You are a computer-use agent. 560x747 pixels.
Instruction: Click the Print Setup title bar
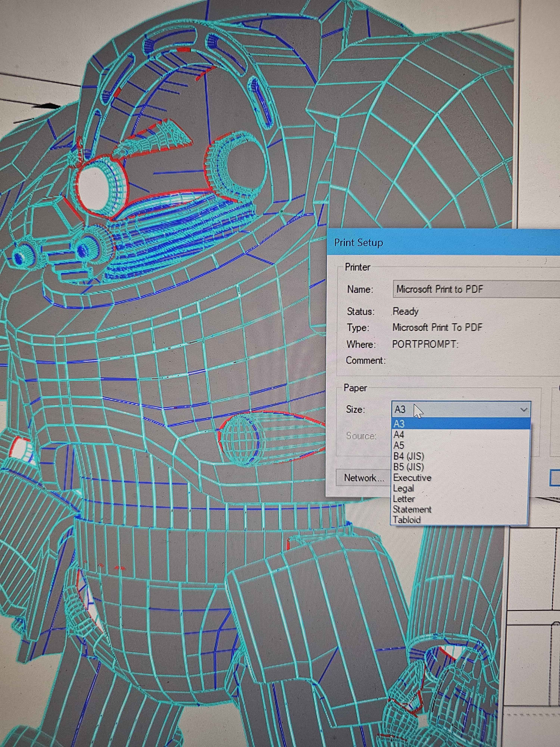pyautogui.click(x=439, y=242)
